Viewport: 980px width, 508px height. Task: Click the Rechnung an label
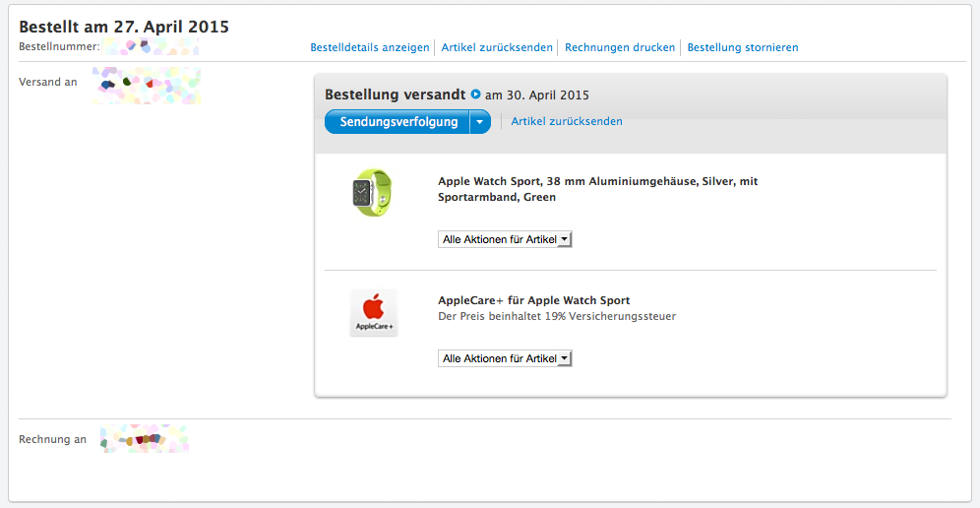pyautogui.click(x=52, y=439)
